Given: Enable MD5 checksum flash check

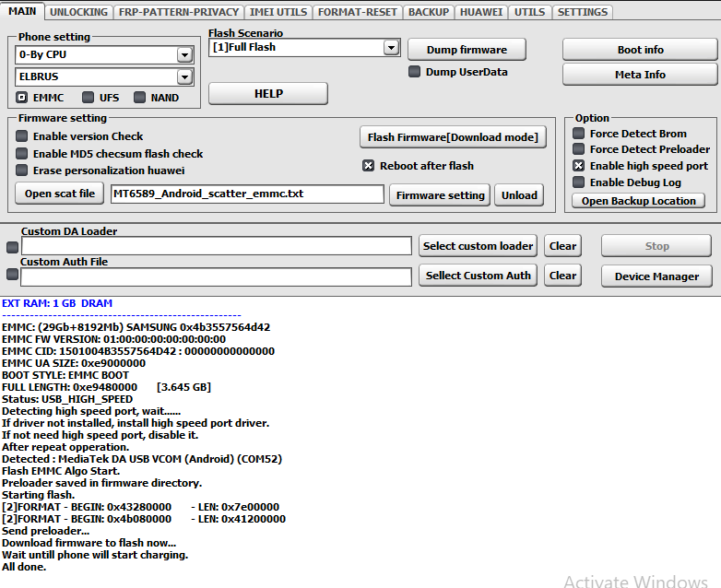Looking at the screenshot, I should [21, 154].
